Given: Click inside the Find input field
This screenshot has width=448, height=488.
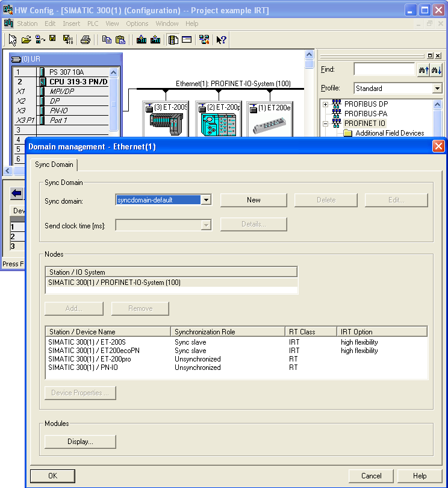Looking at the screenshot, I should [x=384, y=70].
